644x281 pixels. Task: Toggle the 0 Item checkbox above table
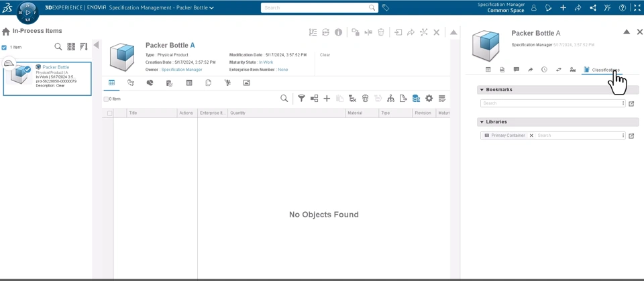coord(106,99)
